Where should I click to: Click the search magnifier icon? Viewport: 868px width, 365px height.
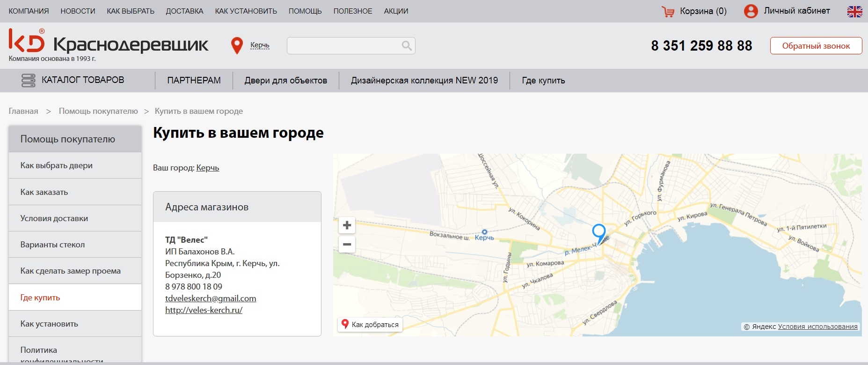pos(407,45)
